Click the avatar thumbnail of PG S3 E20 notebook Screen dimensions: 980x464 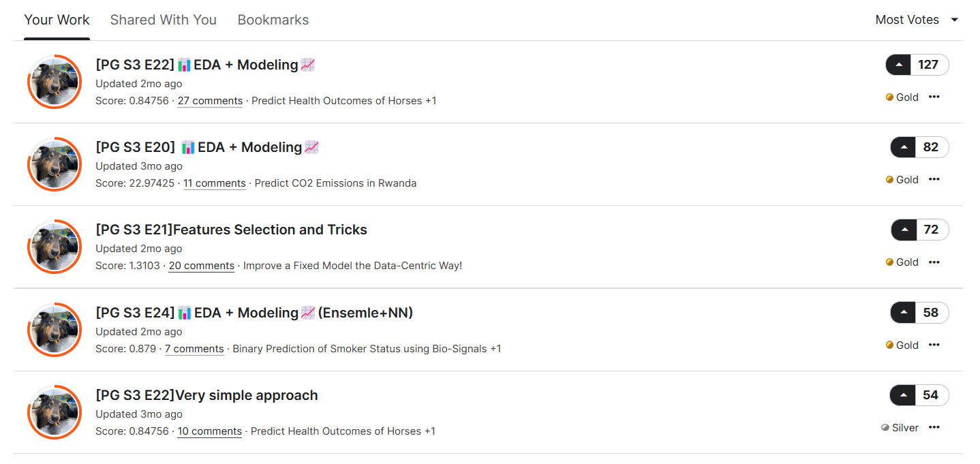click(x=55, y=164)
